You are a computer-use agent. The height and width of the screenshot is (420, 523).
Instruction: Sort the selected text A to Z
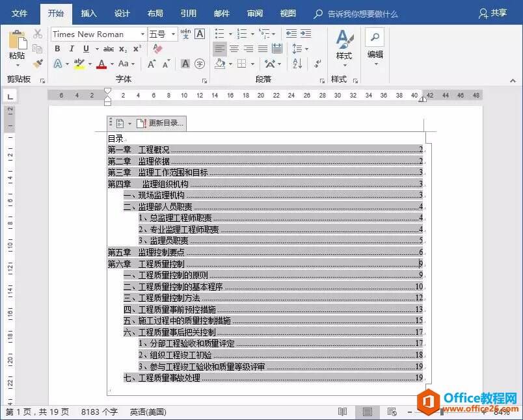coord(297,63)
